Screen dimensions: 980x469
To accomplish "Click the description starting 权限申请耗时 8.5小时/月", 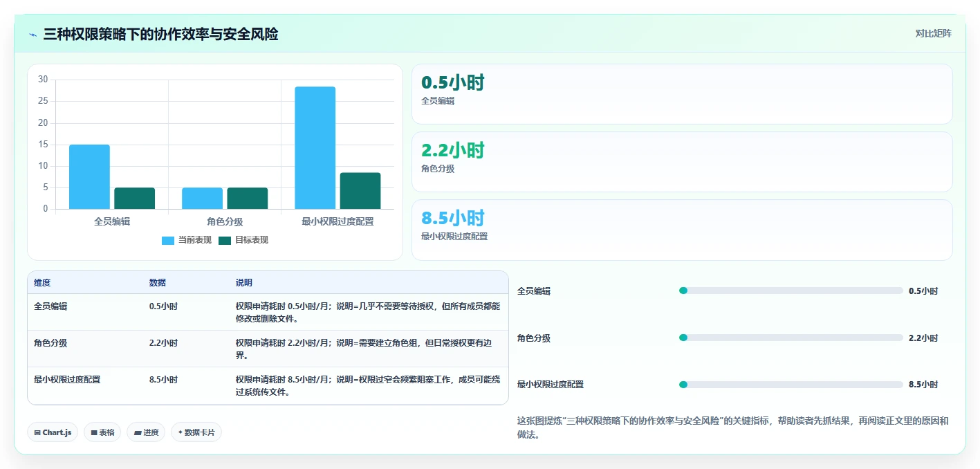I will (x=368, y=385).
